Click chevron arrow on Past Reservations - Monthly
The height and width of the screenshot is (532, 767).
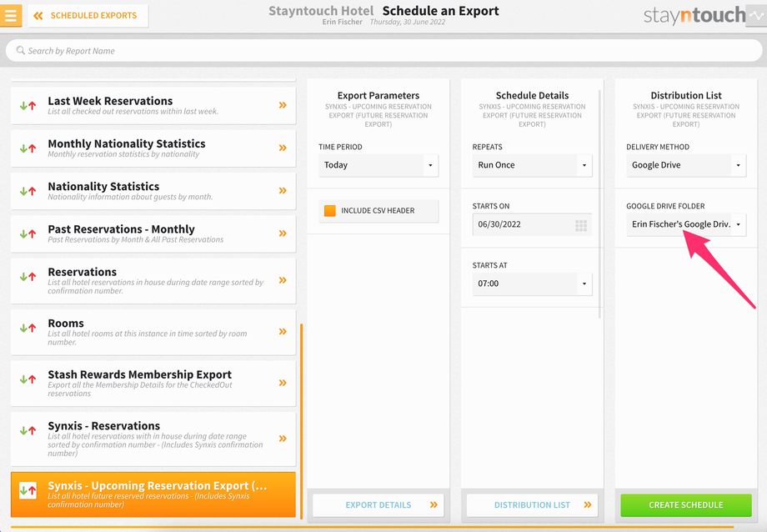pyautogui.click(x=283, y=233)
